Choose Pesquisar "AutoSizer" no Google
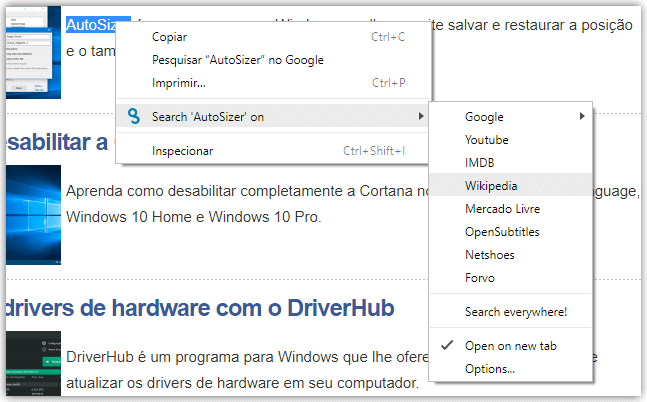Screen dimensions: 647x402 (237, 60)
